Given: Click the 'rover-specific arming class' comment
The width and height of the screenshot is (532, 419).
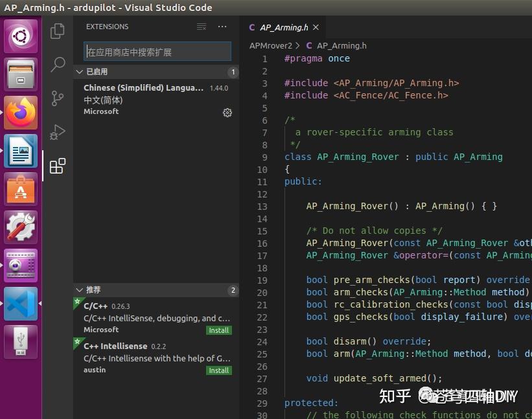Looking at the screenshot, I should click(x=380, y=132).
